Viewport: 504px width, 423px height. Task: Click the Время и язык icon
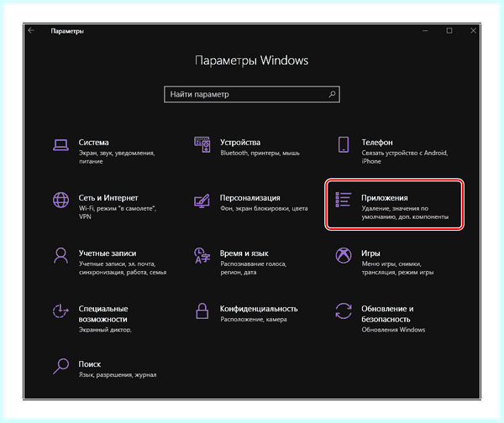pos(202,256)
